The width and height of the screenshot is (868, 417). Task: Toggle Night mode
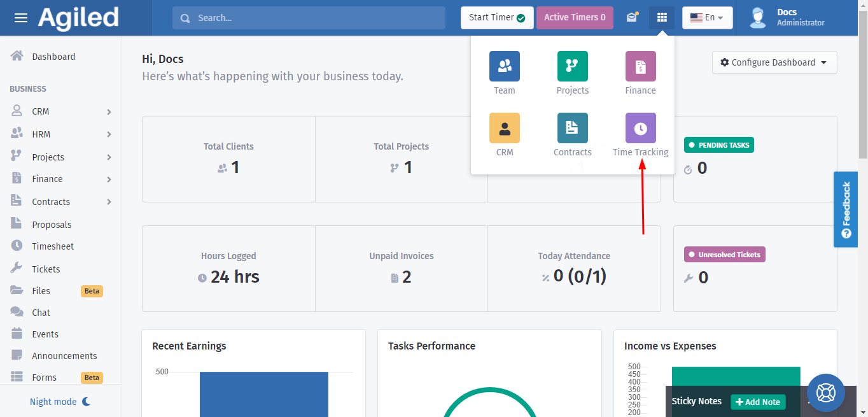pos(60,402)
